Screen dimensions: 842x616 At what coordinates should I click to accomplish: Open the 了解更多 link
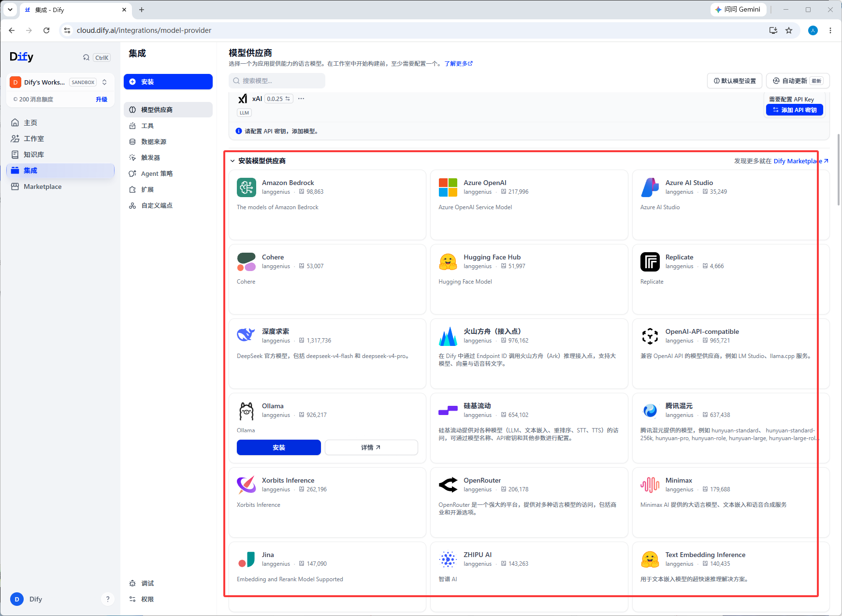click(x=459, y=63)
